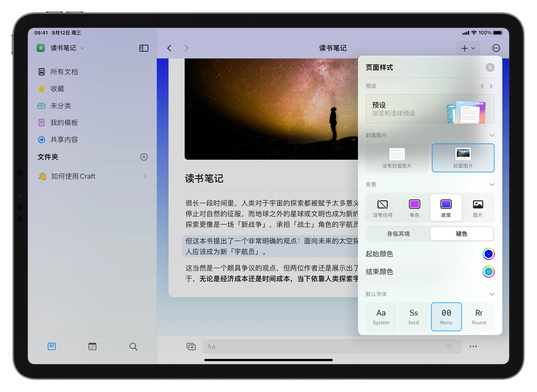The height and width of the screenshot is (392, 537).
Task: Open search at sidebar bottom
Action: click(x=133, y=347)
